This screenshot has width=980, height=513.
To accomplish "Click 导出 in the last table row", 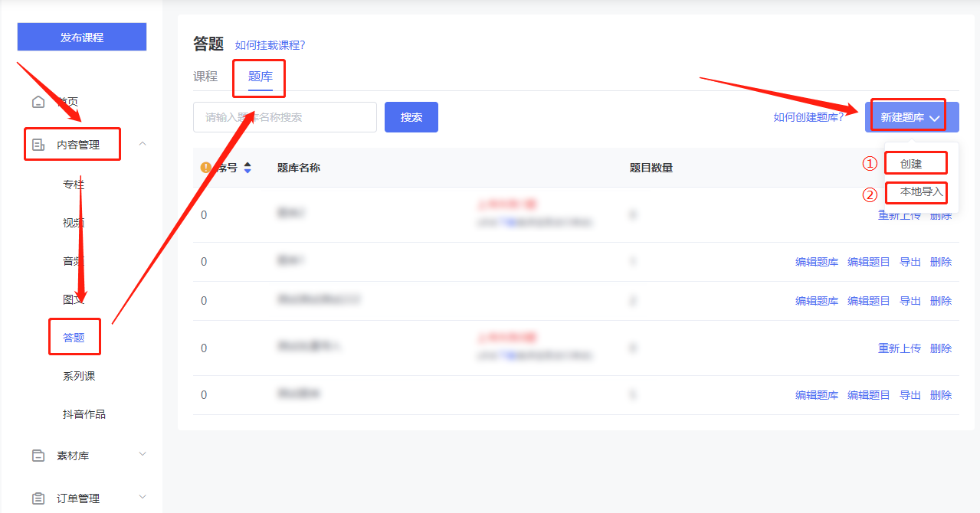I will 910,395.
